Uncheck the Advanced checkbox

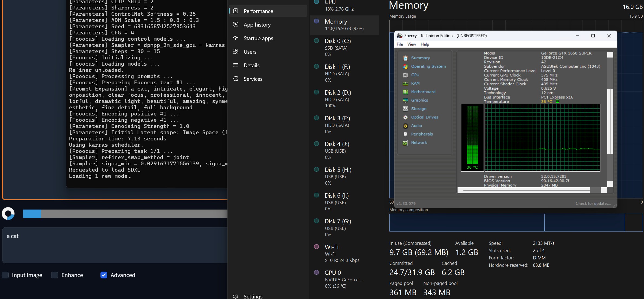pyautogui.click(x=104, y=275)
